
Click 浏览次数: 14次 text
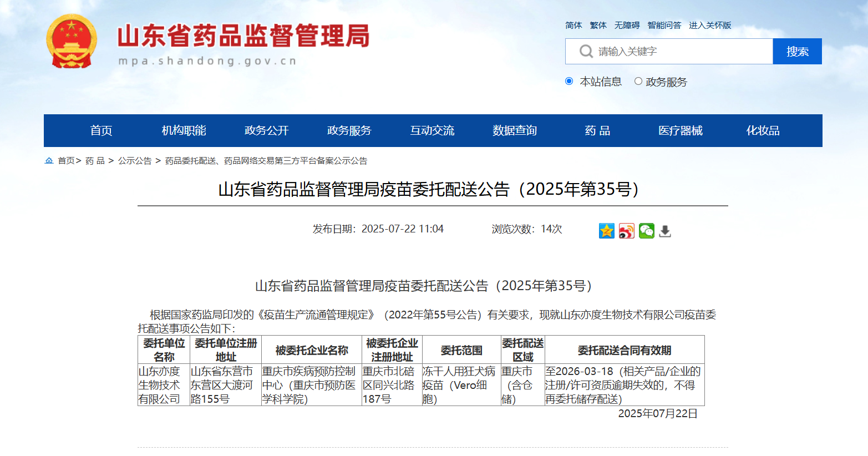coord(527,229)
